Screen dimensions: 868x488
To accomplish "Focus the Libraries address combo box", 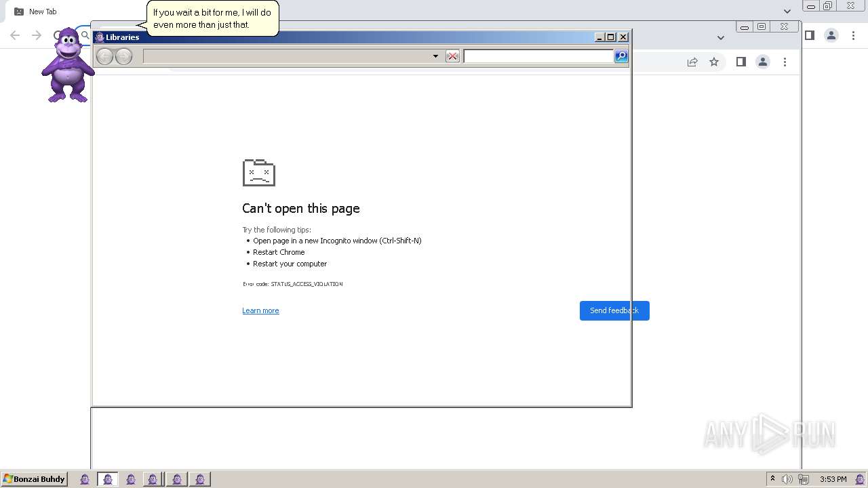I will 292,56.
